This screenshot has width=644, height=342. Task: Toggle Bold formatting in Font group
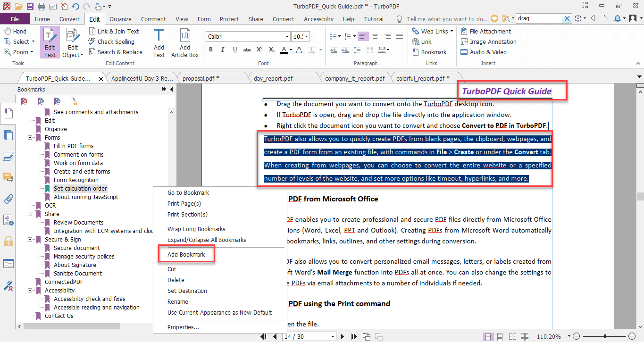pyautogui.click(x=211, y=50)
